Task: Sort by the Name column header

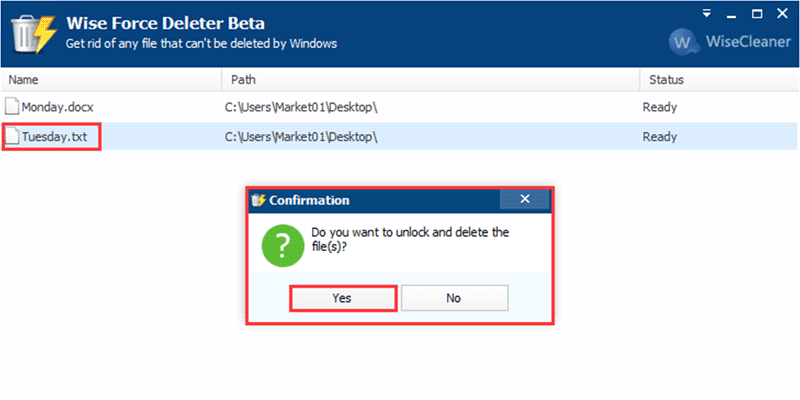Action: 110,79
